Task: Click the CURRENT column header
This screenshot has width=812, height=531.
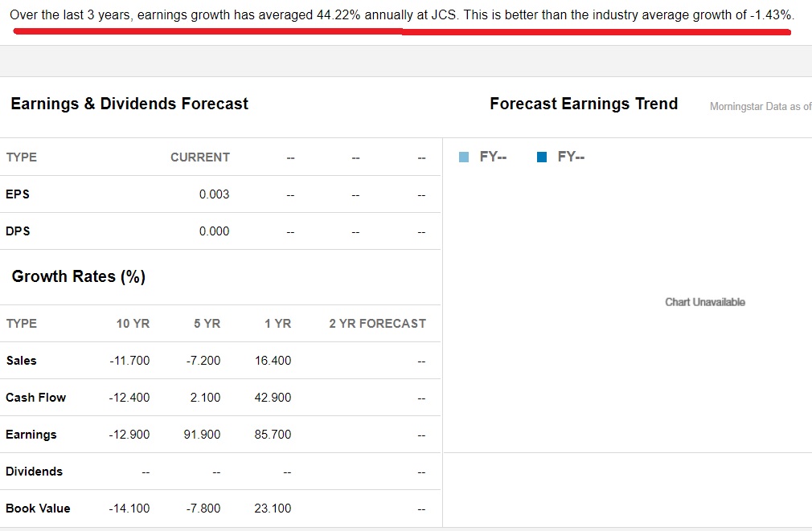Action: click(x=200, y=157)
